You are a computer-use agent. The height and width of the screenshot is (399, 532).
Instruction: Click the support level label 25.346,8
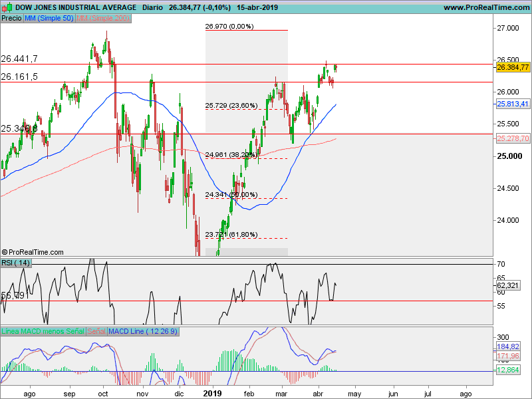[19, 128]
